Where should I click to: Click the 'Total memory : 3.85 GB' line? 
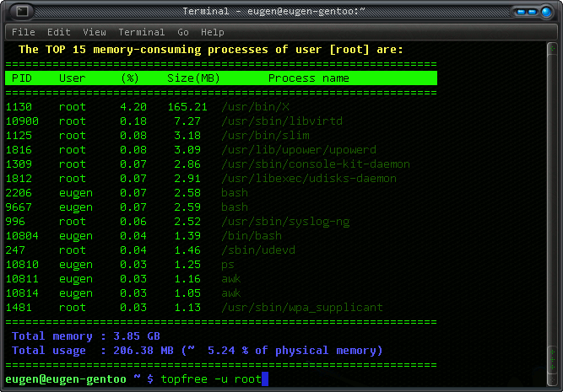point(86,336)
